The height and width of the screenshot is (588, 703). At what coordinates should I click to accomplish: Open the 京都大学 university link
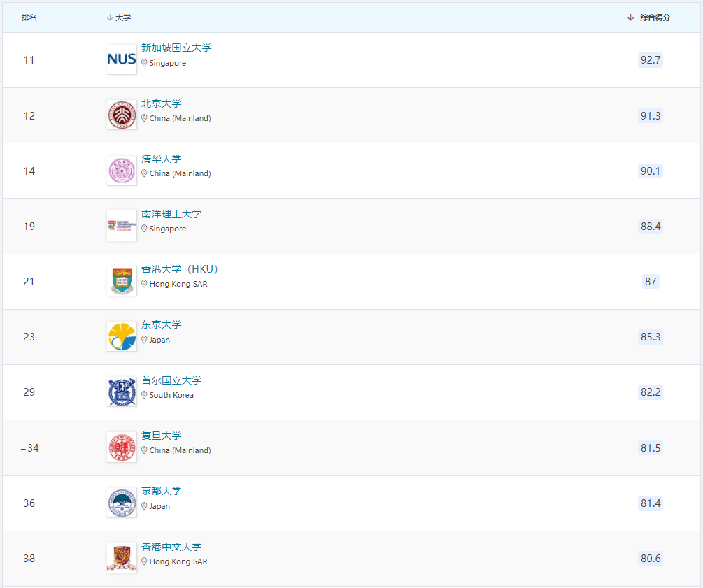161,491
